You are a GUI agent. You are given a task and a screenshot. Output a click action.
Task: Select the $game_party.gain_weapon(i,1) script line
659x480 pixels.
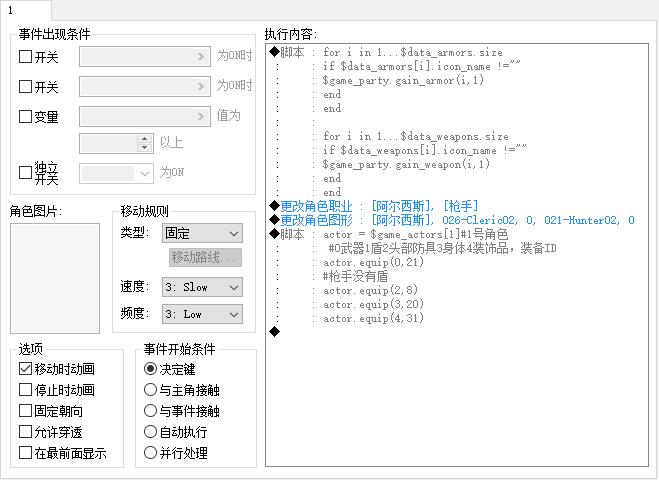(x=406, y=164)
